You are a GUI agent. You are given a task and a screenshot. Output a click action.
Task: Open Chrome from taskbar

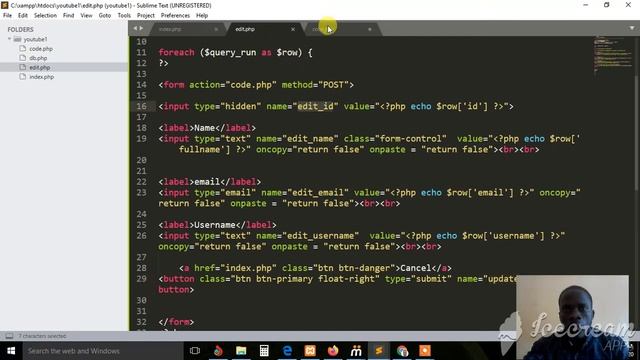click(402, 351)
